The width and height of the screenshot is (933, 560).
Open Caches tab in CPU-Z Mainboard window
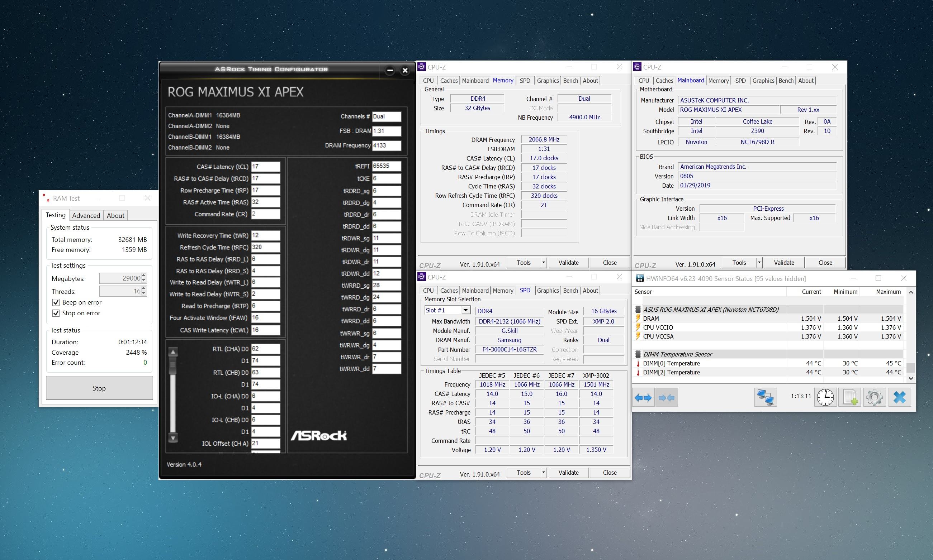point(664,81)
